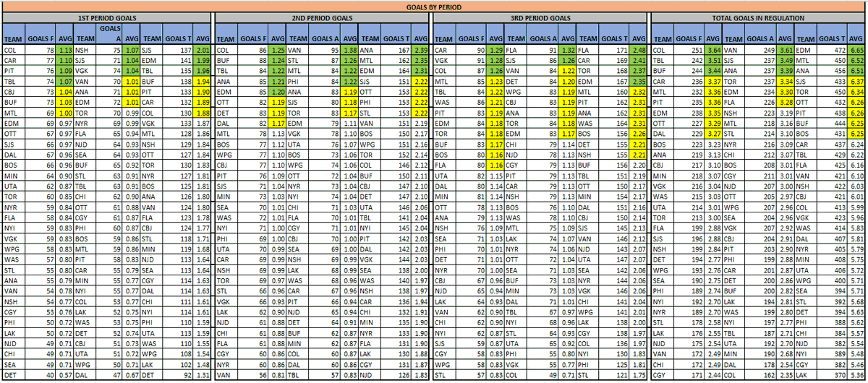
Task: Select the 244 goals-for cell for BUF
Action: pos(689,69)
